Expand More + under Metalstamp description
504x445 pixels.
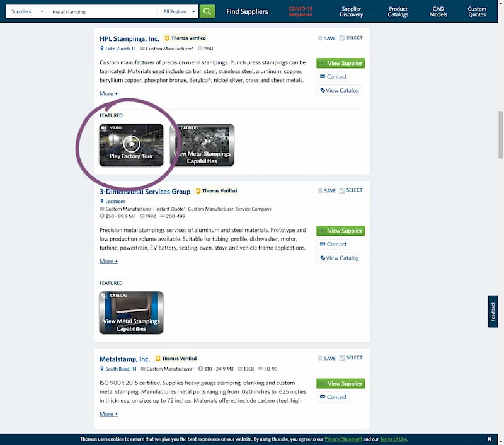[108, 414]
